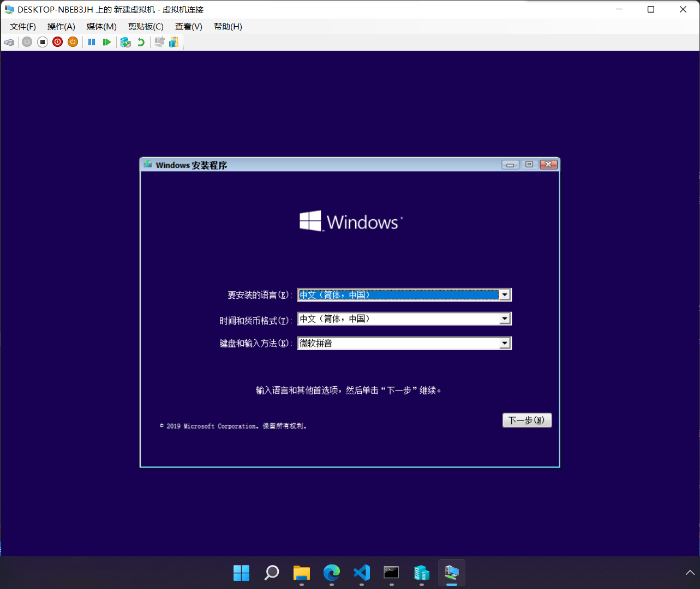Open the 查看 menu
The height and width of the screenshot is (589, 700).
(x=188, y=26)
